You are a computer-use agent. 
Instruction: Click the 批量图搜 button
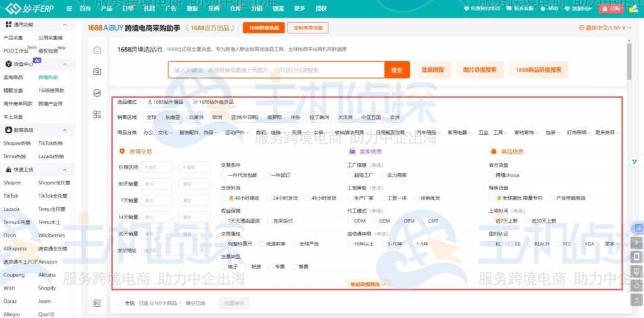(x=433, y=70)
